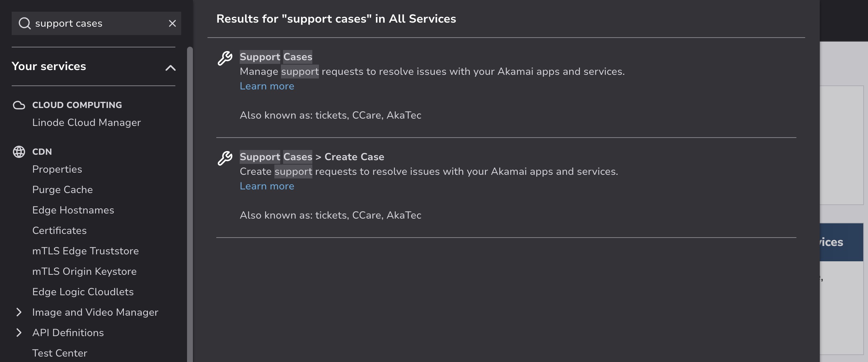Expand API Definitions
The width and height of the screenshot is (868, 362).
[x=19, y=332]
